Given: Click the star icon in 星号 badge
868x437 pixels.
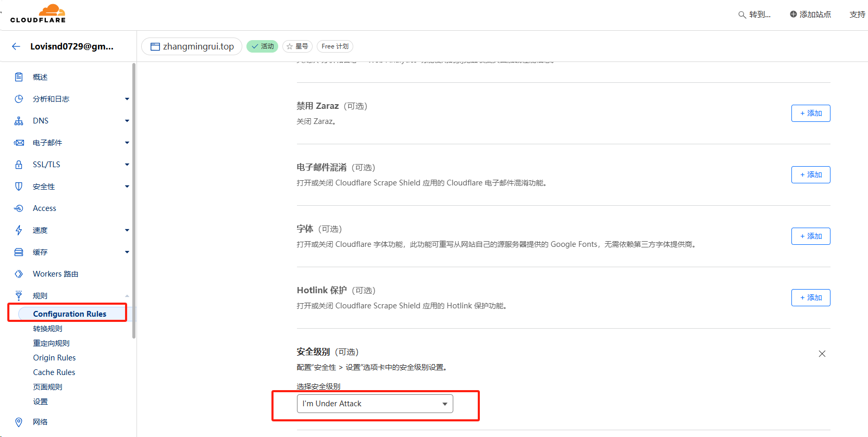Looking at the screenshot, I should [x=290, y=46].
